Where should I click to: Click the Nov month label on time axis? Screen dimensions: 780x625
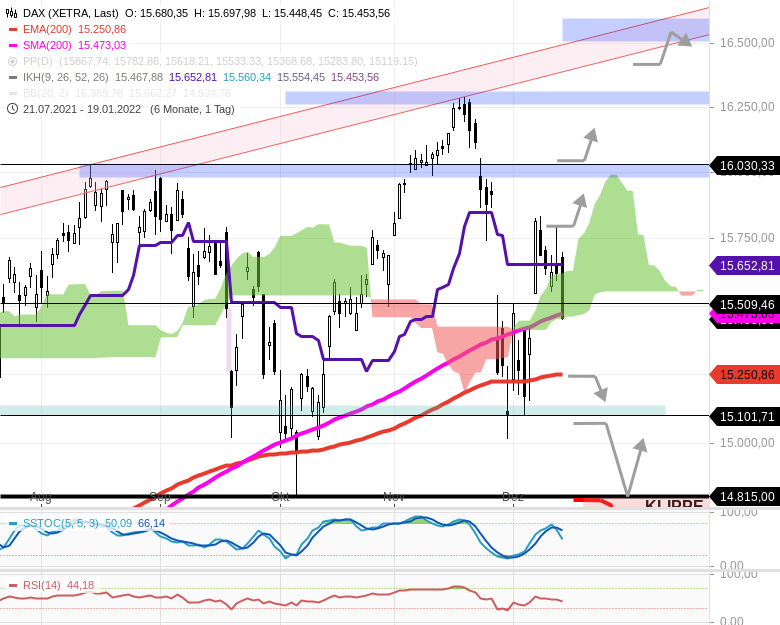(394, 497)
